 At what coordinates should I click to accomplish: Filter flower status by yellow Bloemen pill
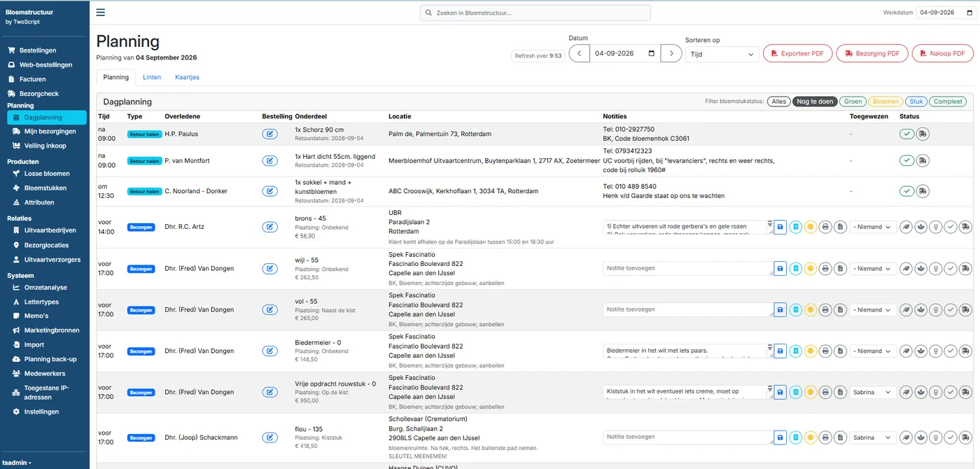[885, 101]
